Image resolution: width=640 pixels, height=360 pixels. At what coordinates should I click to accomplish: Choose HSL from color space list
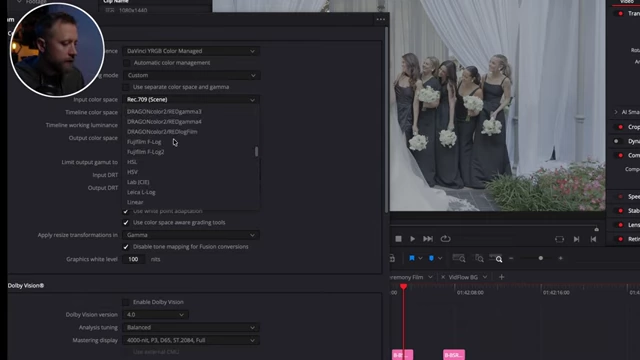click(132, 162)
